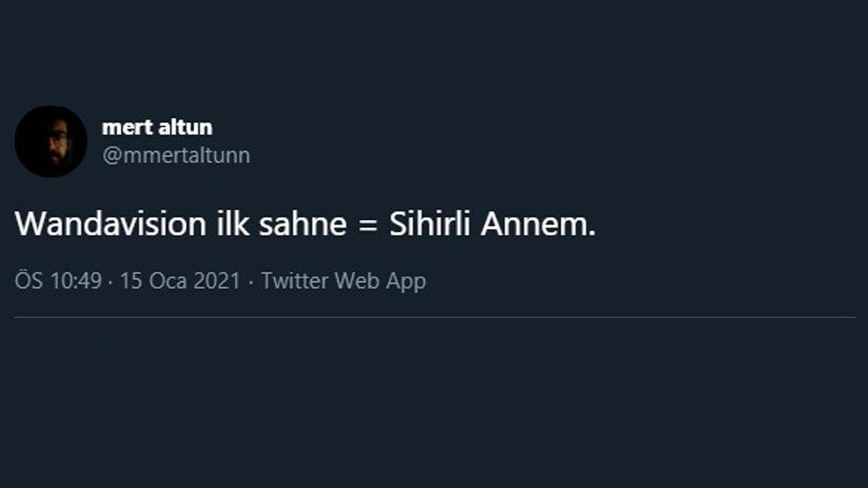Click the 'App' word in source label

point(405,281)
